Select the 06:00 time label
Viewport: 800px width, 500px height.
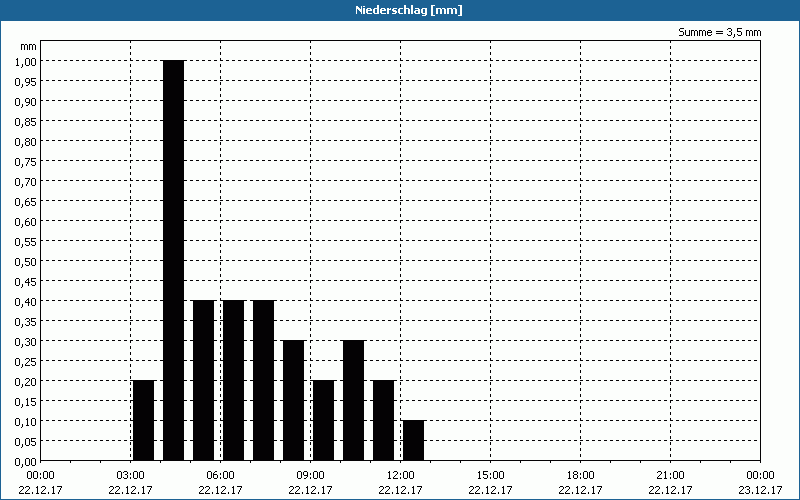tap(220, 476)
